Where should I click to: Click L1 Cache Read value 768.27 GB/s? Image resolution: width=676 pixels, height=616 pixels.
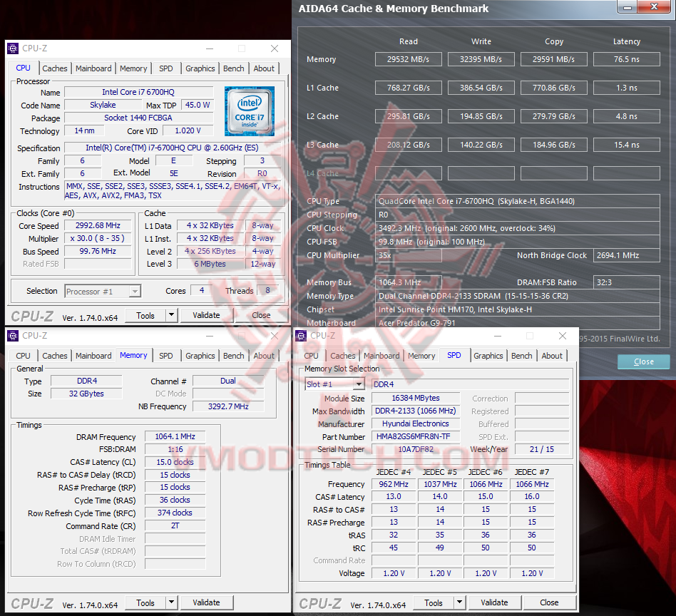click(409, 88)
